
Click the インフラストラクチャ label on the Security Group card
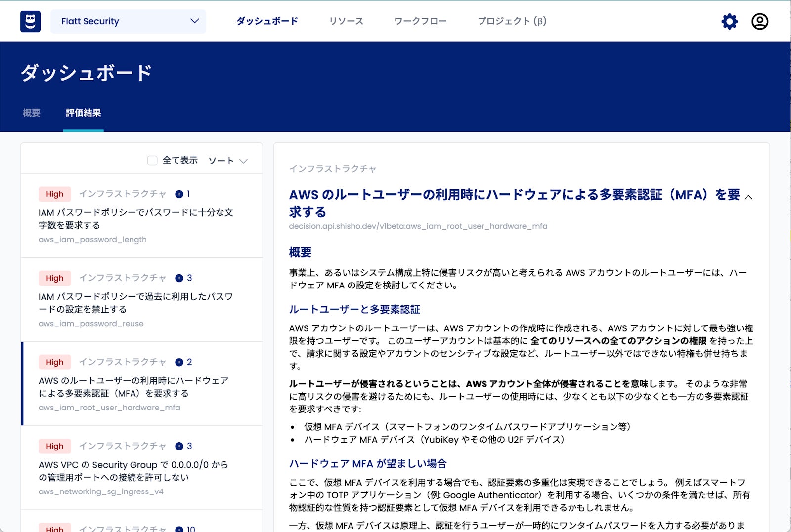pos(123,446)
